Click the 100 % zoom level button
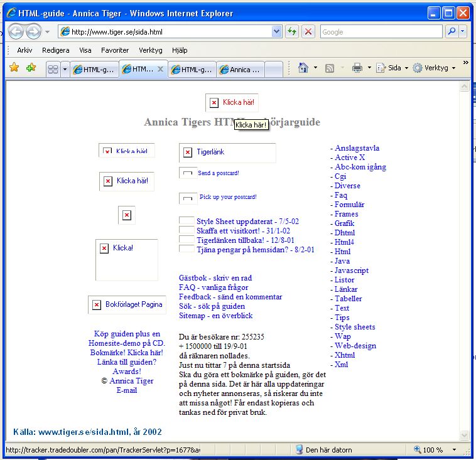The image size is (476, 460). pos(428,450)
